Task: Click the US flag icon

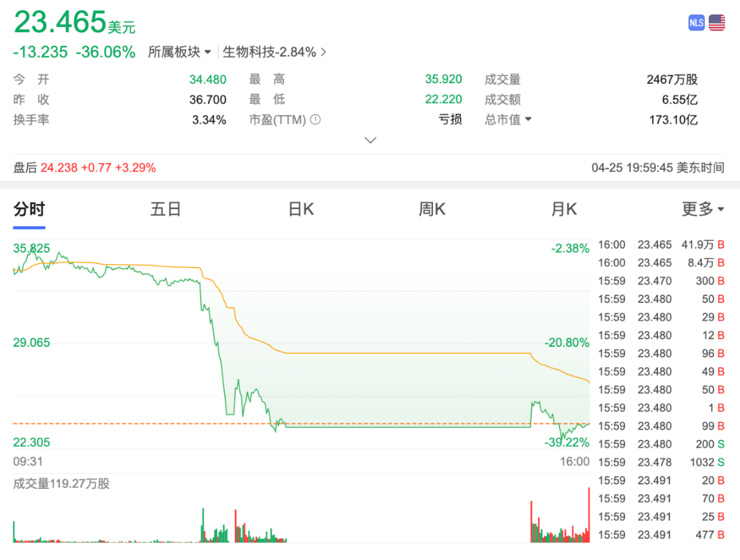Action: (717, 23)
